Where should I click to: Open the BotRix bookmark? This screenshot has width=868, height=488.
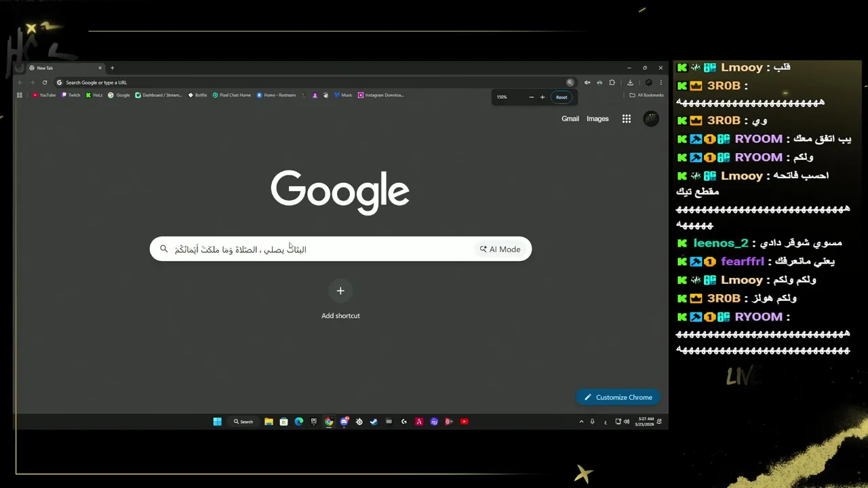click(x=197, y=95)
